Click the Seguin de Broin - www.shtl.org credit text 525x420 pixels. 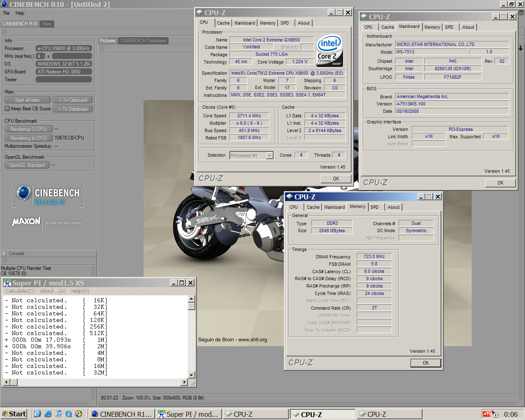pyautogui.click(x=233, y=340)
